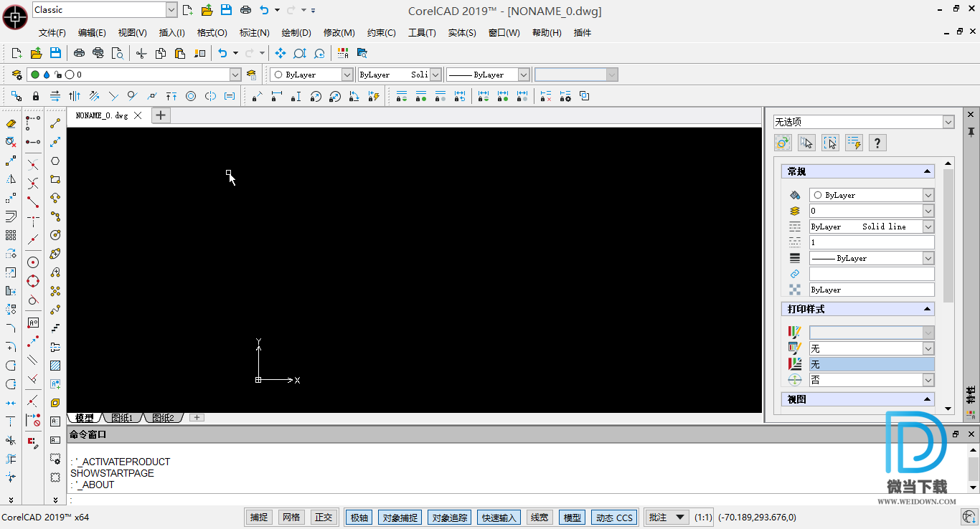Open the ByLayer line color dropdown in toolbar

(347, 75)
